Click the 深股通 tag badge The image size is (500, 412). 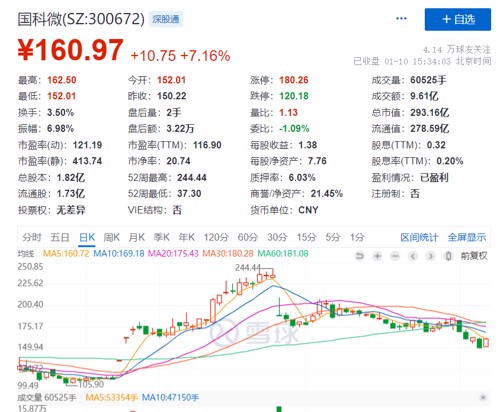(166, 19)
